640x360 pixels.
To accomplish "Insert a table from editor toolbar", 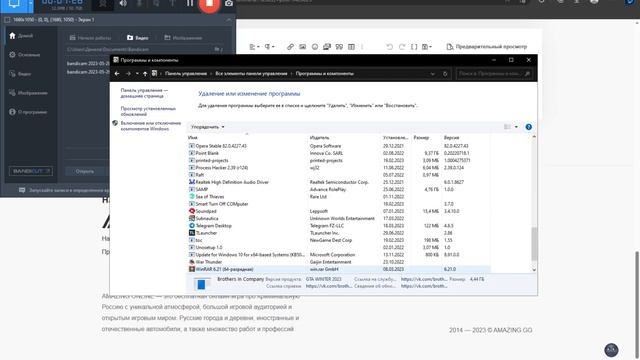I will (351, 47).
